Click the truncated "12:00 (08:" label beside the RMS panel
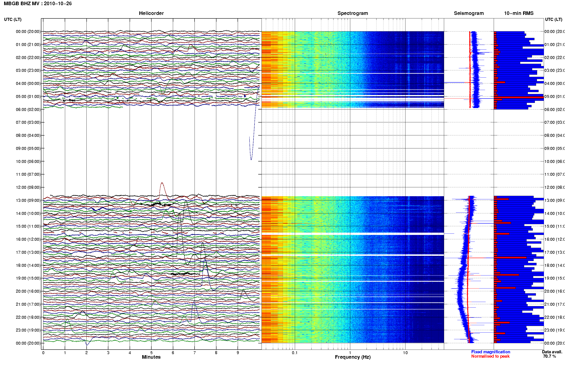 tap(555, 187)
